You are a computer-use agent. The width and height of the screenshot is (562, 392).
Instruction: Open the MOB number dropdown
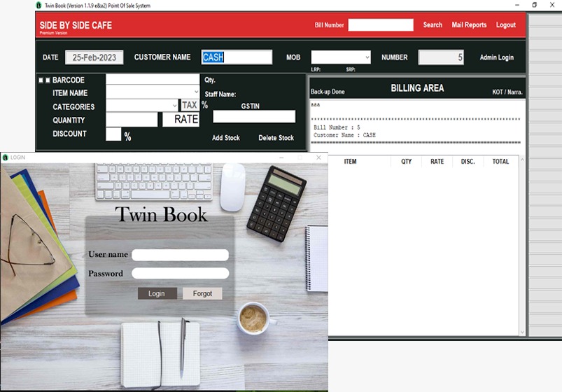(x=367, y=58)
